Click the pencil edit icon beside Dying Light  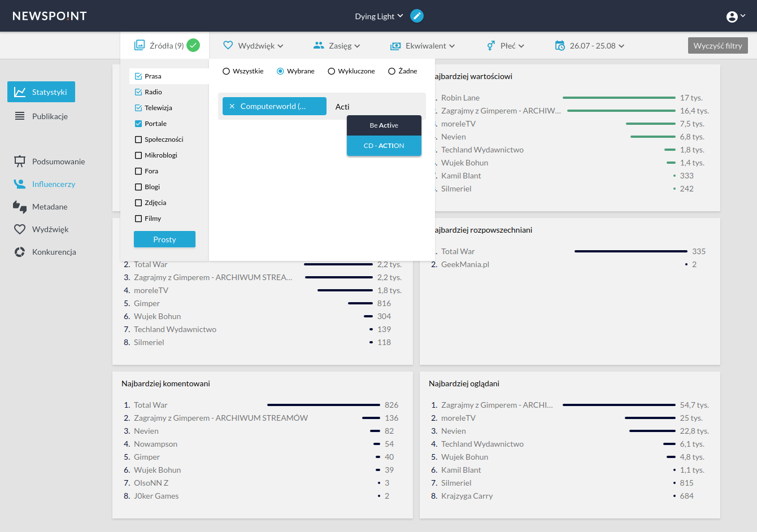(416, 16)
